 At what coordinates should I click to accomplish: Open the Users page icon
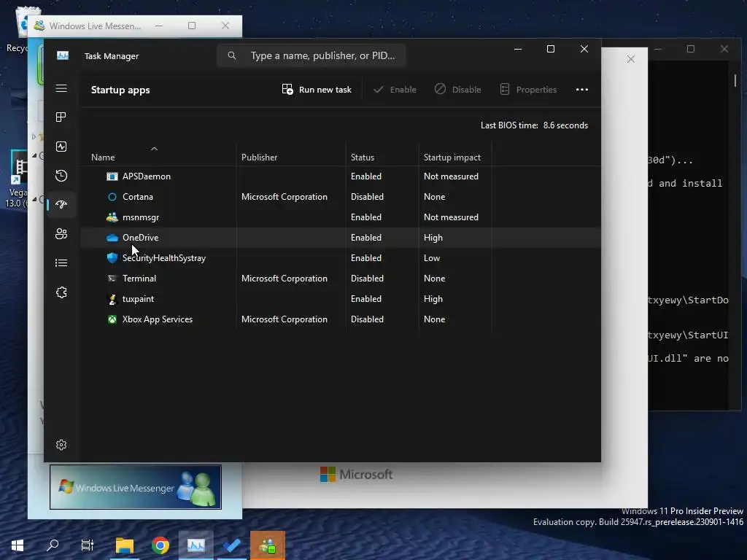pyautogui.click(x=61, y=234)
